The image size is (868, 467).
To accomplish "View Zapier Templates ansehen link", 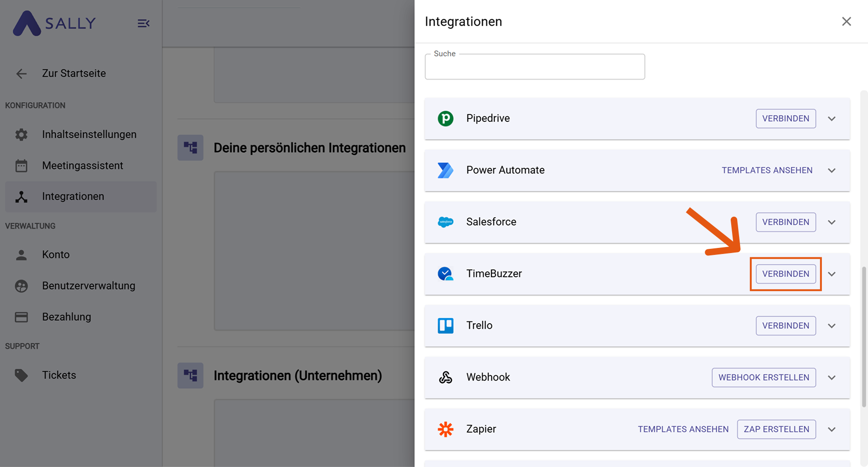I will 683,429.
